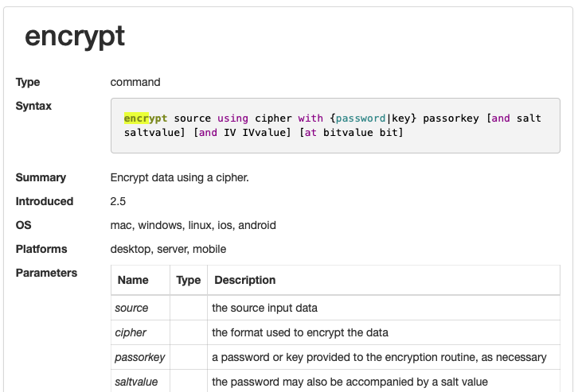Click the Type column header
The image size is (578, 392).
189,280
